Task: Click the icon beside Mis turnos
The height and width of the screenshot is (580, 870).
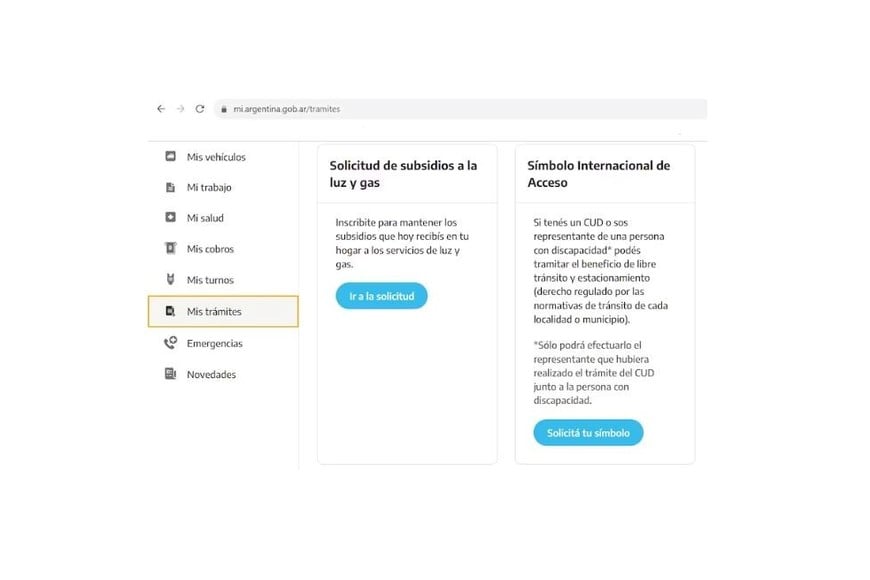Action: pyautogui.click(x=170, y=280)
